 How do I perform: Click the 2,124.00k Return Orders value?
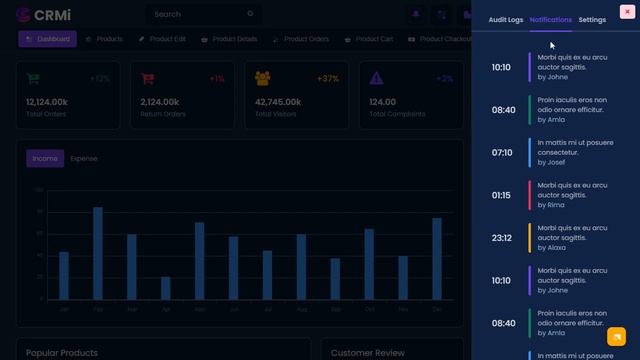(x=160, y=102)
